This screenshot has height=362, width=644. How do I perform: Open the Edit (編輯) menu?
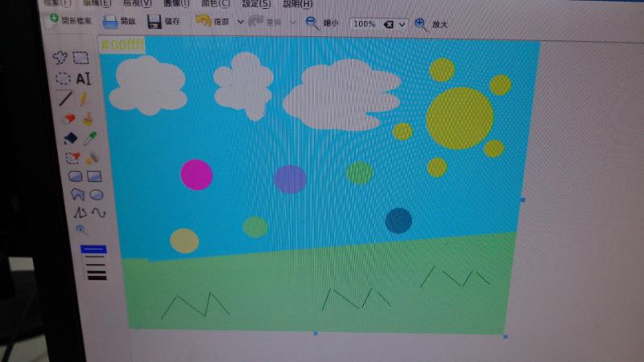pyautogui.click(x=97, y=3)
